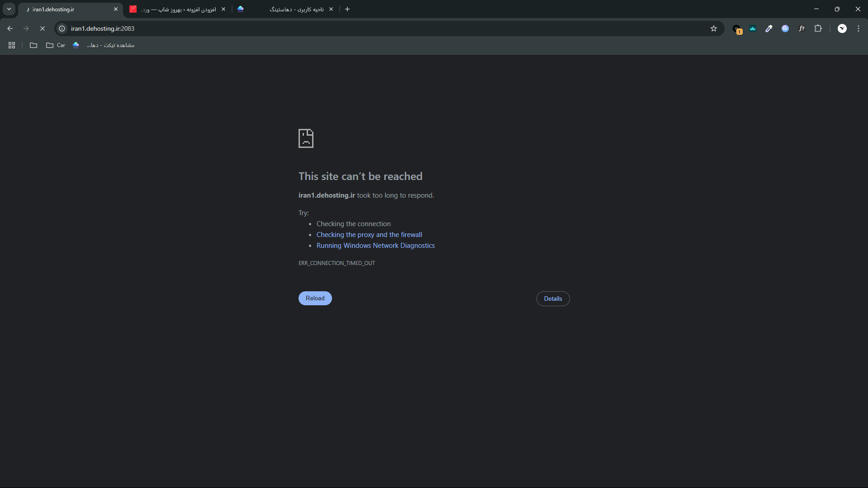
Task: Open the Extensions puzzle-piece icon
Action: pyautogui.click(x=818, y=28)
